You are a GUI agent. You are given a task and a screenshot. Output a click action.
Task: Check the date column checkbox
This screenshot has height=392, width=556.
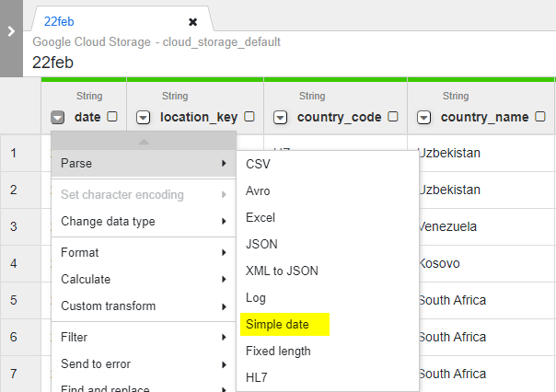pyautogui.click(x=112, y=117)
